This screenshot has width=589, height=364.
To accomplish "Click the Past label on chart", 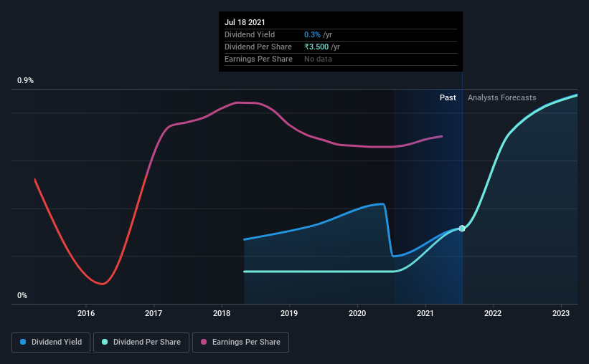I will (448, 97).
